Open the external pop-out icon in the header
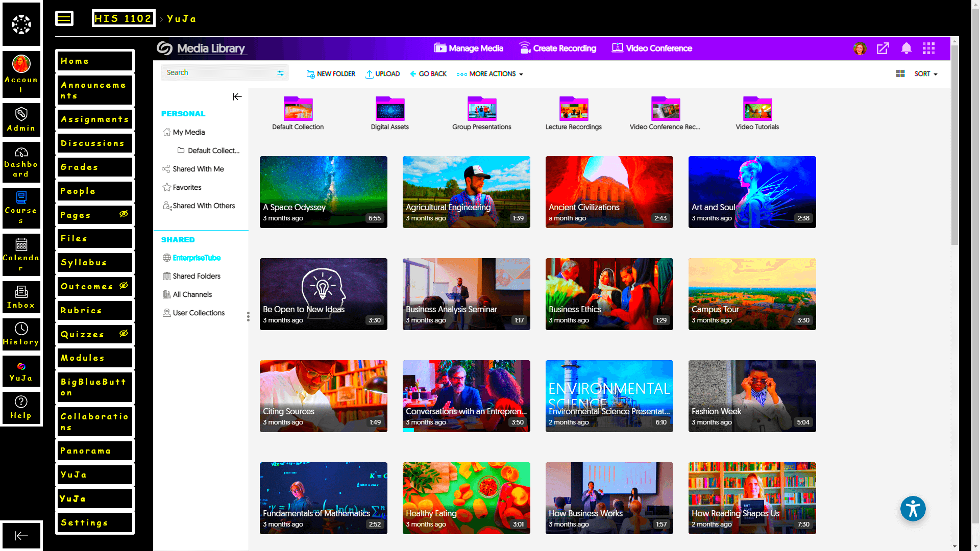 (x=883, y=48)
